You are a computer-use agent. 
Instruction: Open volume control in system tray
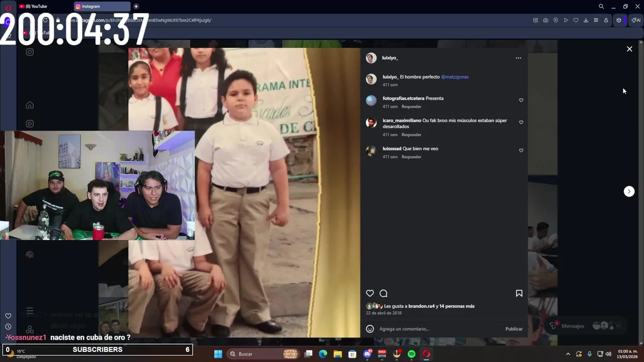[x=608, y=354]
